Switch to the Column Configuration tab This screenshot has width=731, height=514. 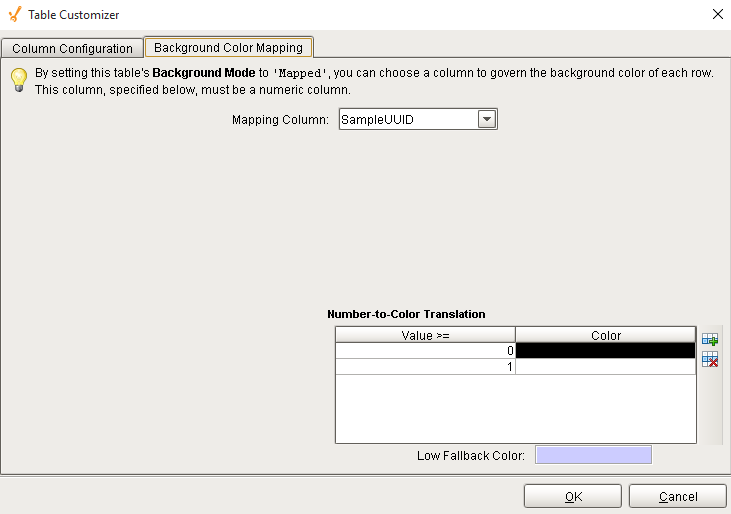click(72, 48)
